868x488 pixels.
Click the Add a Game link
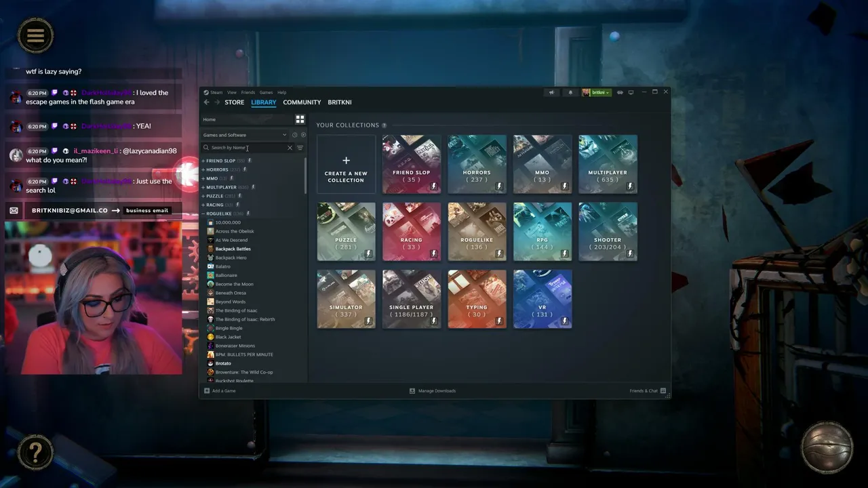tap(224, 391)
